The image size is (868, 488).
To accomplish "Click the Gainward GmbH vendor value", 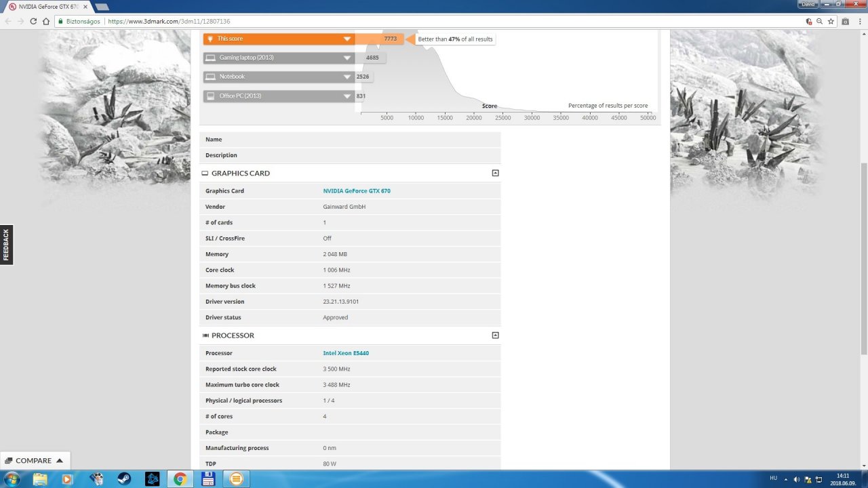I will click(x=344, y=207).
